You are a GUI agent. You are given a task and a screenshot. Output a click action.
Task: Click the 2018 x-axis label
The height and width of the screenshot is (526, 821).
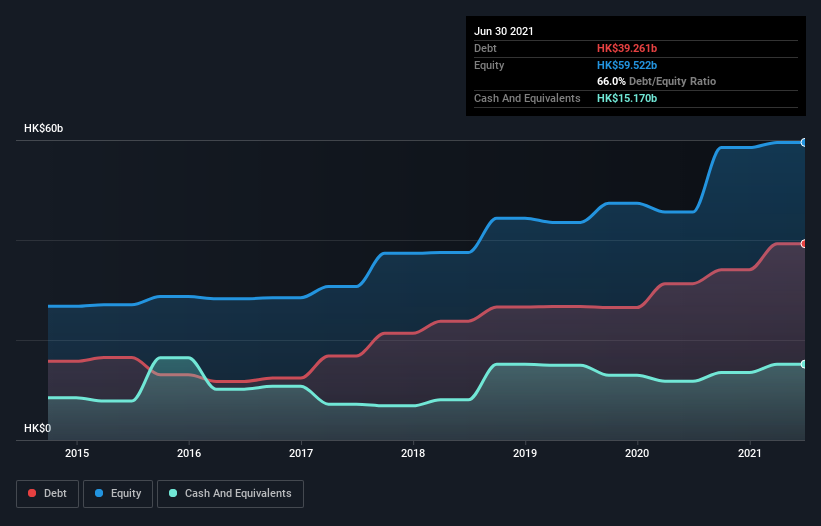413,453
